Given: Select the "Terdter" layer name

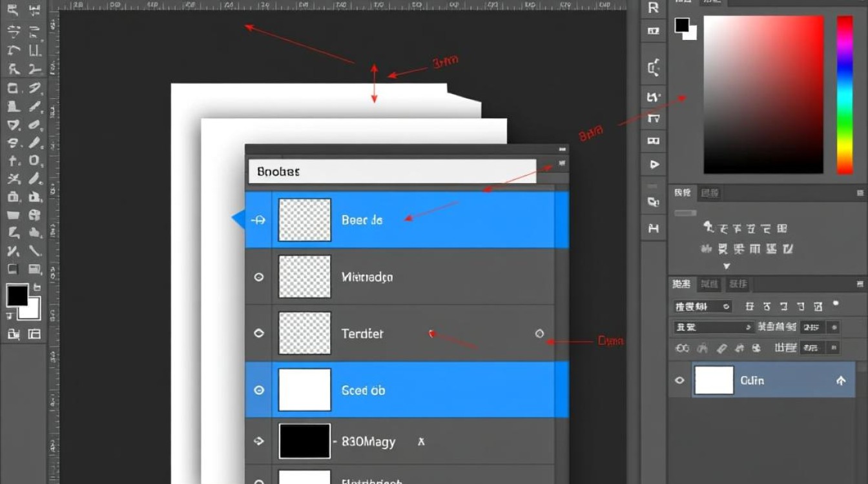Looking at the screenshot, I should [x=362, y=334].
